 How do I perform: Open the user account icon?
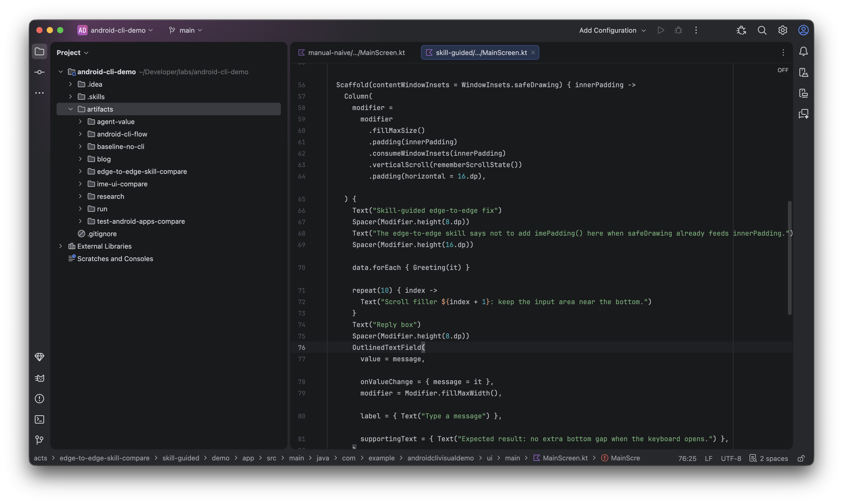pyautogui.click(x=803, y=30)
